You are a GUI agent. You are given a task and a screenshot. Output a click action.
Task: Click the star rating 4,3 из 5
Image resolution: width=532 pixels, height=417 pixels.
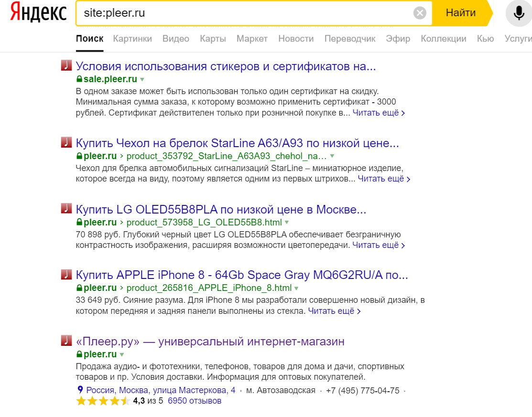click(x=119, y=401)
